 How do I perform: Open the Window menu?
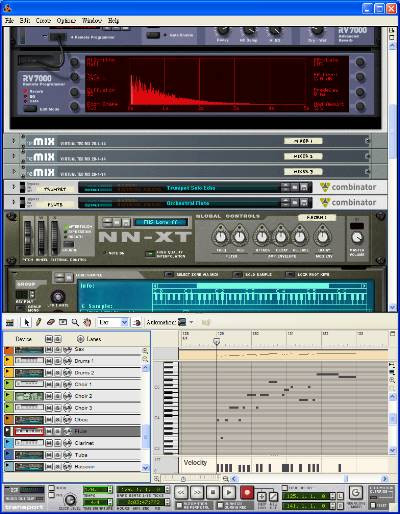(x=92, y=21)
